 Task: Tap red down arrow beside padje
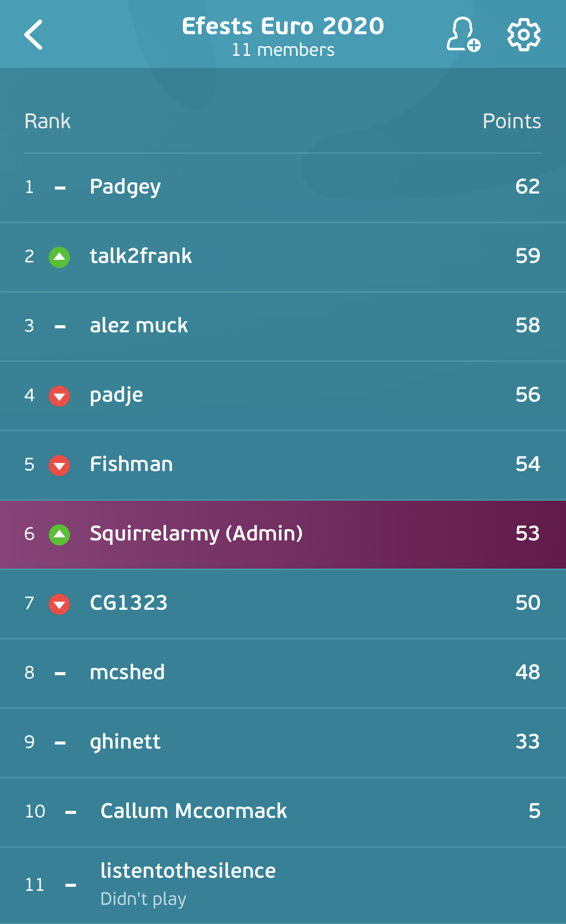pos(59,396)
